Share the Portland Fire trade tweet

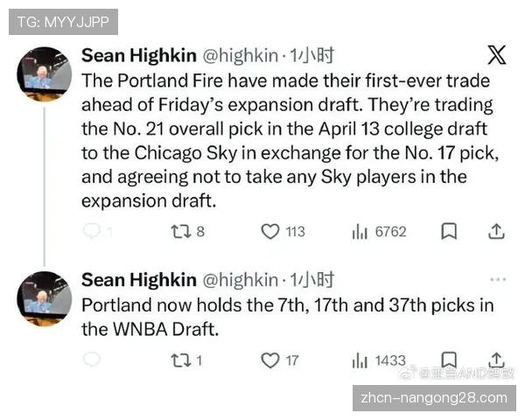point(496,231)
